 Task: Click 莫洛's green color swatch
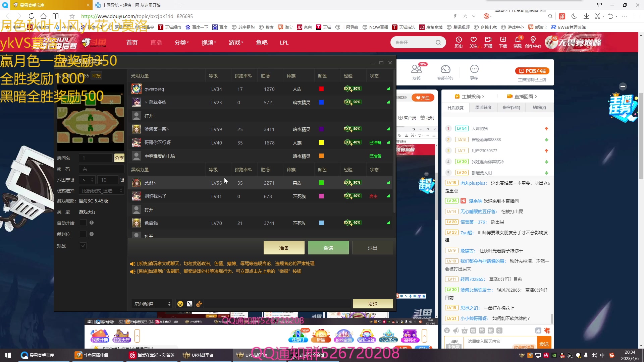[321, 183]
